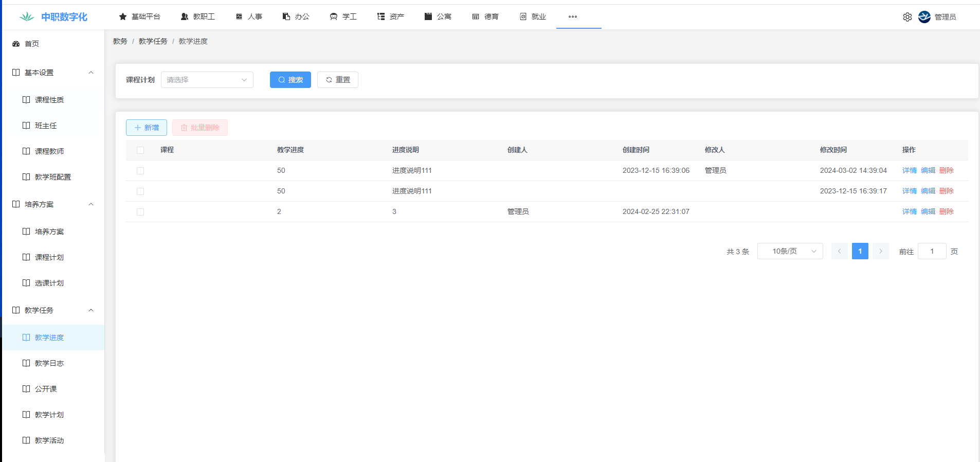Click the 中职数字化 logo icon
Image resolution: width=980 pixels, height=462 pixels.
pyautogui.click(x=27, y=17)
